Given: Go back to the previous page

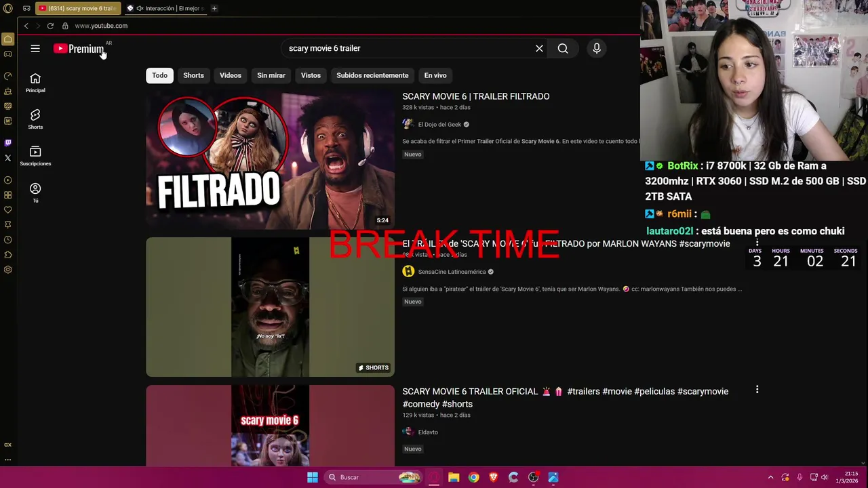Looking at the screenshot, I should tap(26, 26).
